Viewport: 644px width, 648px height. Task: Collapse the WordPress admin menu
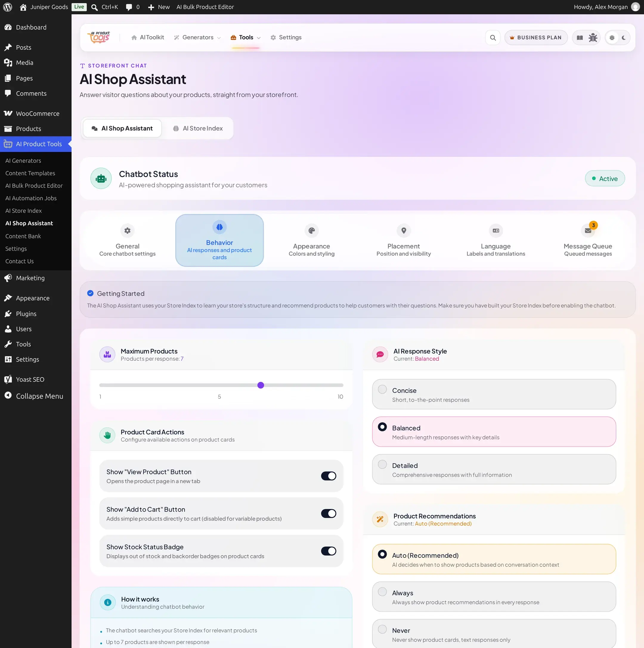(x=34, y=396)
